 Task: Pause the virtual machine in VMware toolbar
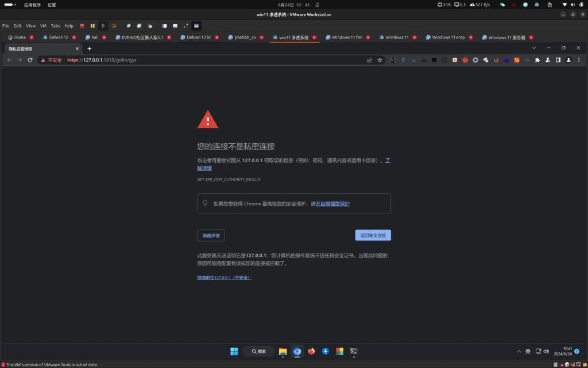(92, 25)
